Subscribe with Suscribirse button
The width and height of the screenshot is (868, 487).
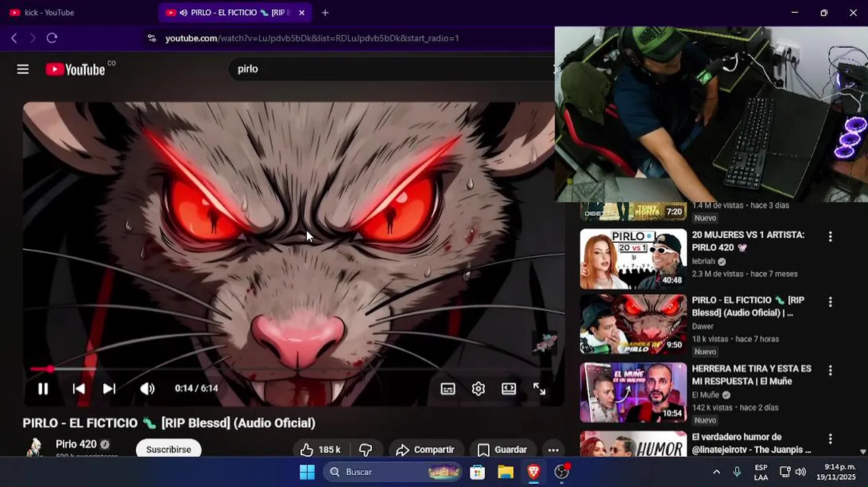(x=168, y=450)
